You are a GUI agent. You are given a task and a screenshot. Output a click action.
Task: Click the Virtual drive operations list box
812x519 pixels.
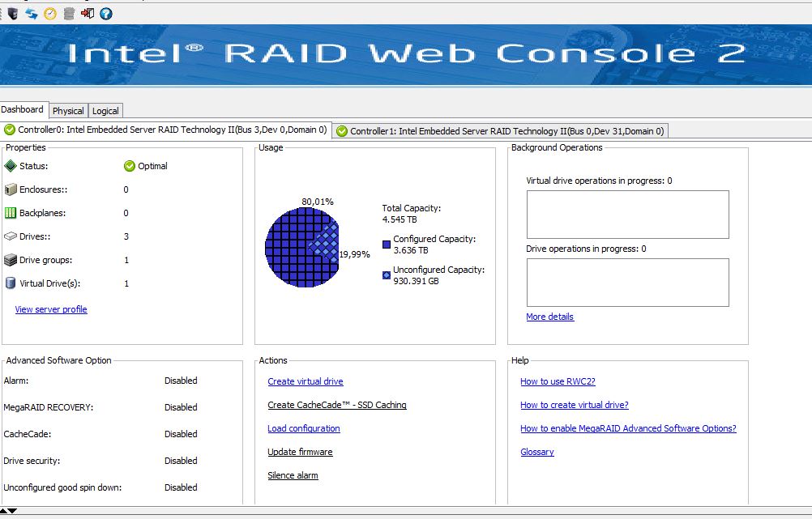click(x=628, y=215)
